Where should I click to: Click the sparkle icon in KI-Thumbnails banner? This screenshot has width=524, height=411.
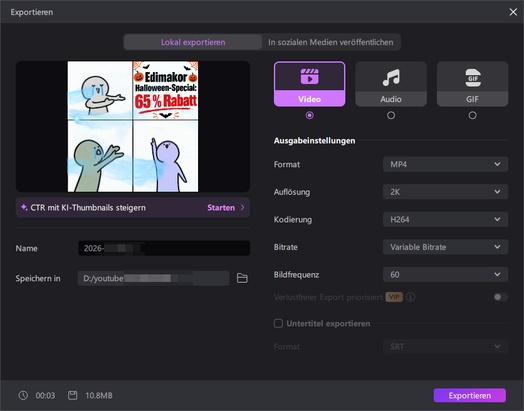(x=24, y=207)
